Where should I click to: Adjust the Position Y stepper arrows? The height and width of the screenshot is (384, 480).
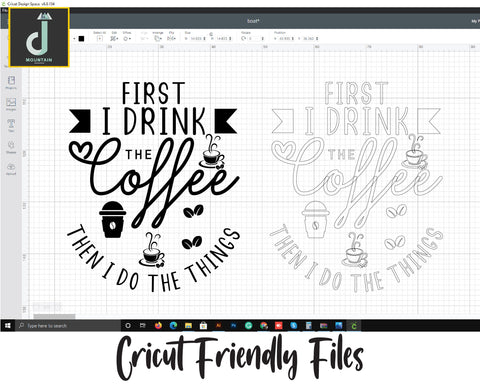pyautogui.click(x=317, y=39)
